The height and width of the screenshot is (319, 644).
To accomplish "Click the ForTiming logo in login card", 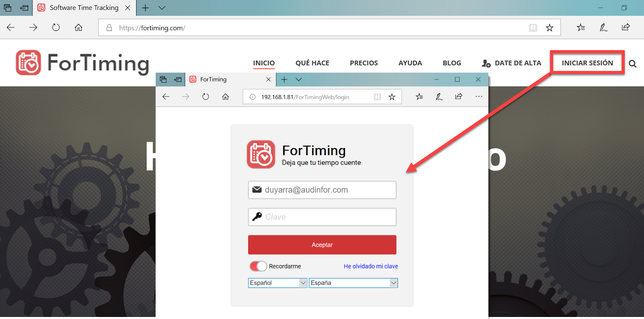I will 261,154.
